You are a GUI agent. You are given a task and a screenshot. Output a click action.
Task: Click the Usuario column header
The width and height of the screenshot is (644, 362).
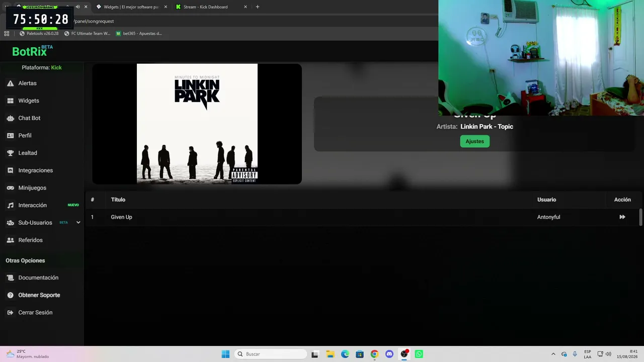click(x=546, y=200)
